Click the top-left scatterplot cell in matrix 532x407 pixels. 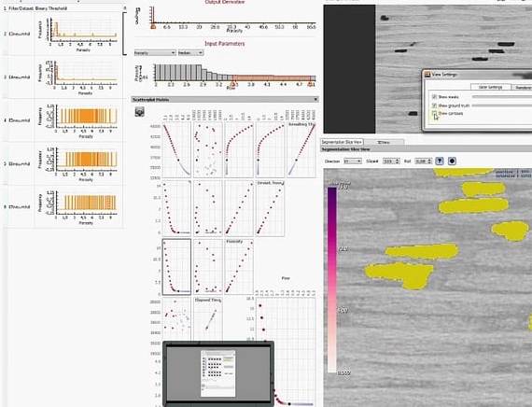pos(176,149)
